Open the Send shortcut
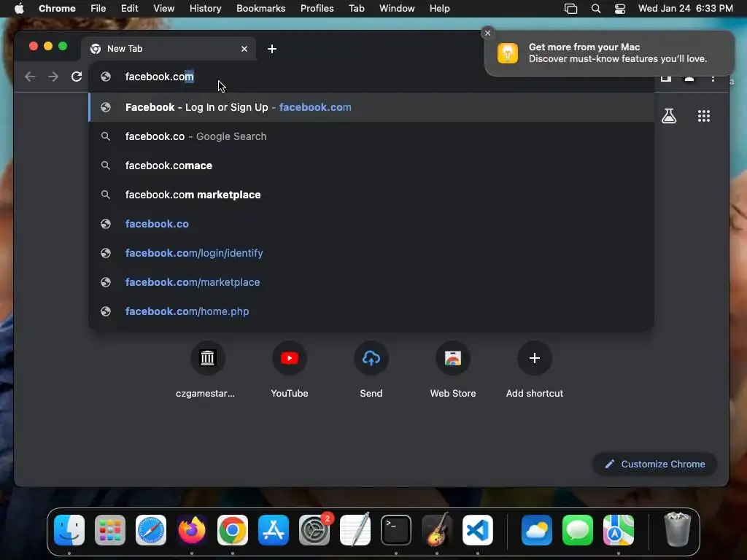The image size is (747, 560). [371, 358]
